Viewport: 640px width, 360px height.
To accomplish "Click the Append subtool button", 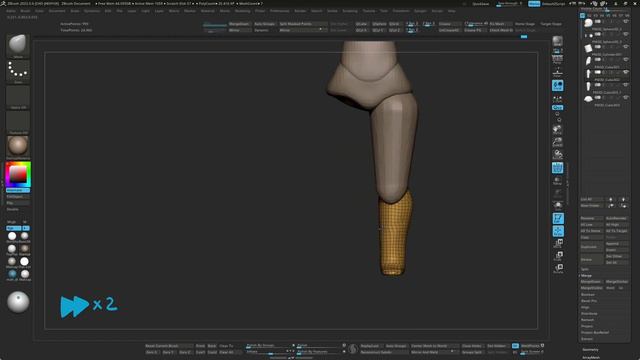I will pos(616,244).
